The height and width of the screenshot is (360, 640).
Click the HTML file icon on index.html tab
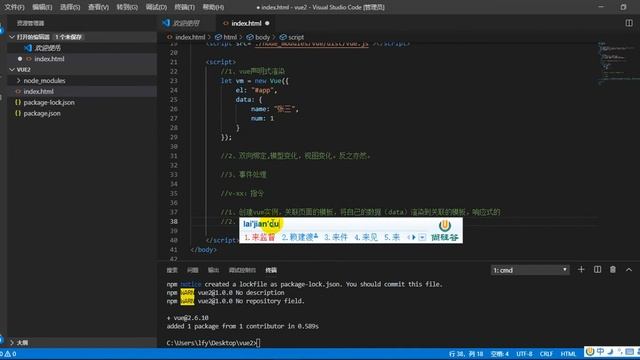[x=226, y=23]
